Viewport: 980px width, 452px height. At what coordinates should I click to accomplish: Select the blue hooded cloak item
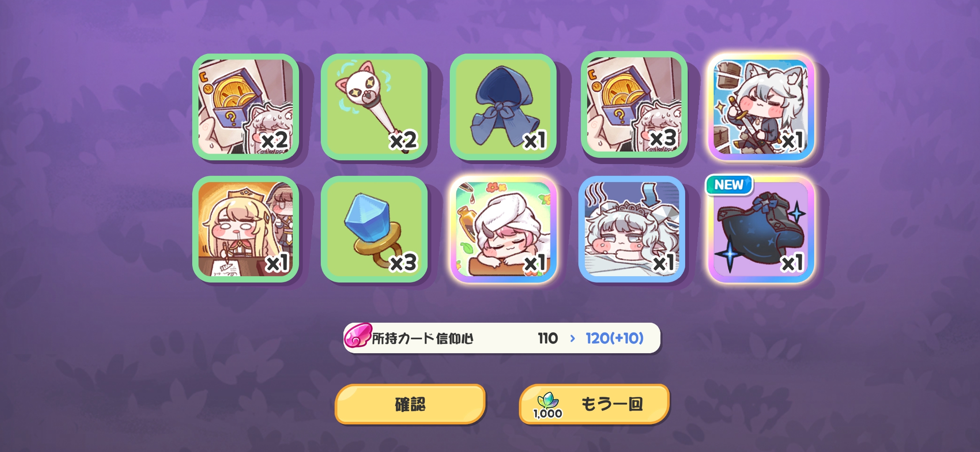tap(503, 107)
